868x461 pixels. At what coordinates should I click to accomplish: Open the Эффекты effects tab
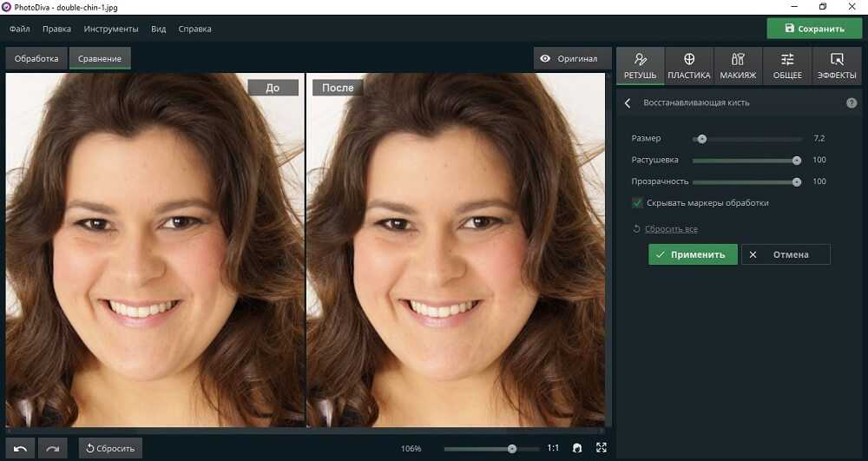point(837,66)
